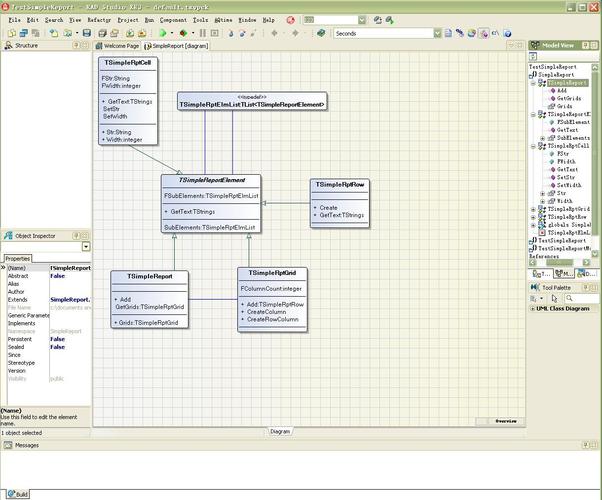Click the Messages panel icon
Screen dimensions: 602x500
pyautogui.click(x=8, y=445)
